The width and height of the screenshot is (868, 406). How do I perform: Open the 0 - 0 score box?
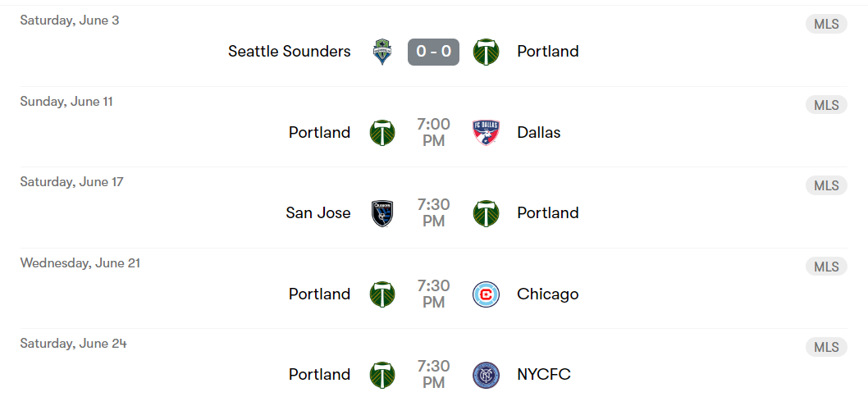tap(433, 52)
